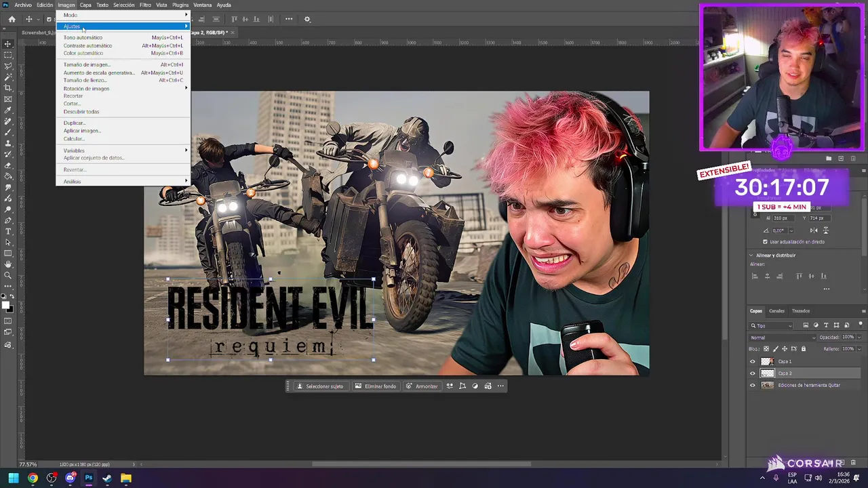Align left edges in Alinear section
This screenshot has width=868, height=488.
click(x=755, y=276)
